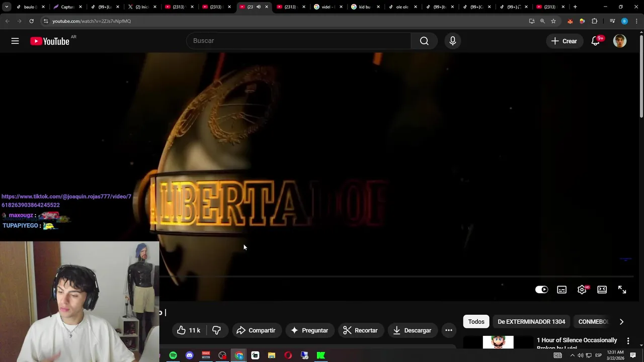The height and width of the screenshot is (362, 644).
Task: Click the Recortar clip button
Action: [360, 330]
